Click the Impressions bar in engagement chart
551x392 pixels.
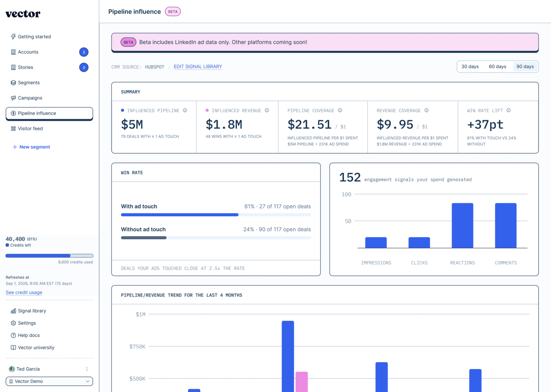[x=376, y=242]
